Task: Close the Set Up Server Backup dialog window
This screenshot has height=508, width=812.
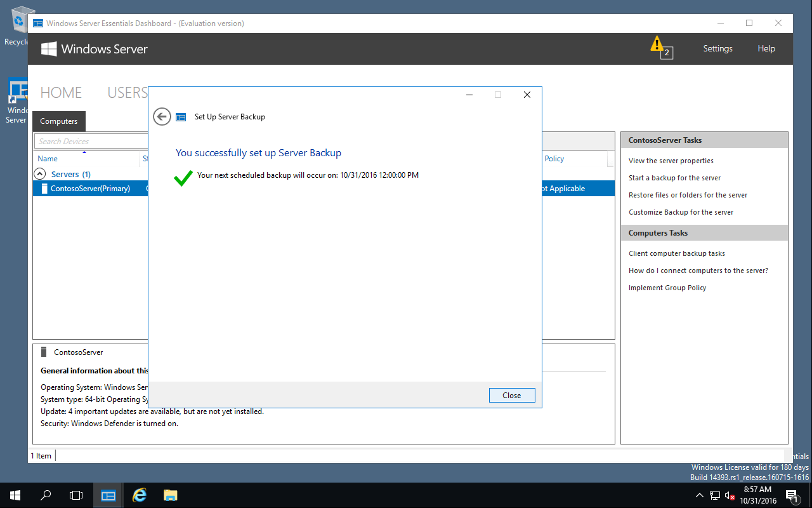Action: (x=527, y=95)
